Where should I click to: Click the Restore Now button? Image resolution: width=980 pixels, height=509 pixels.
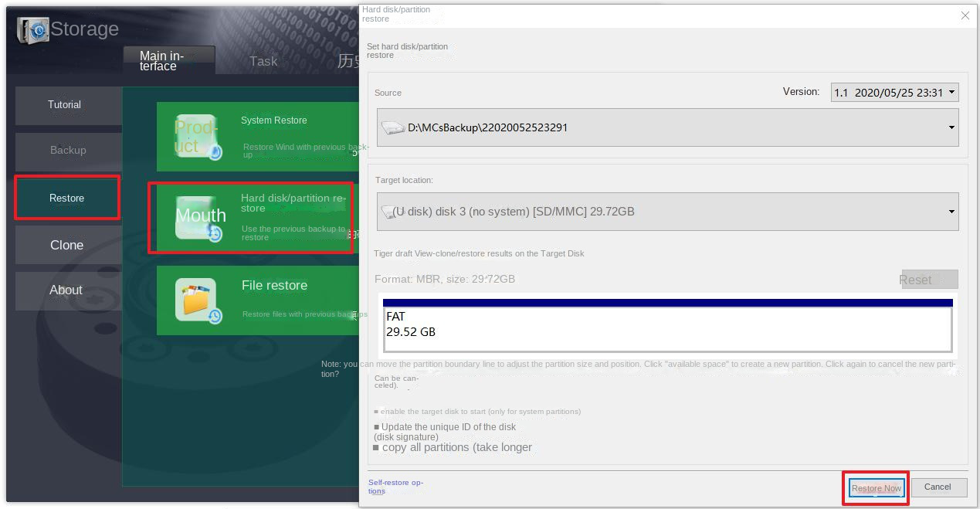[875, 487]
